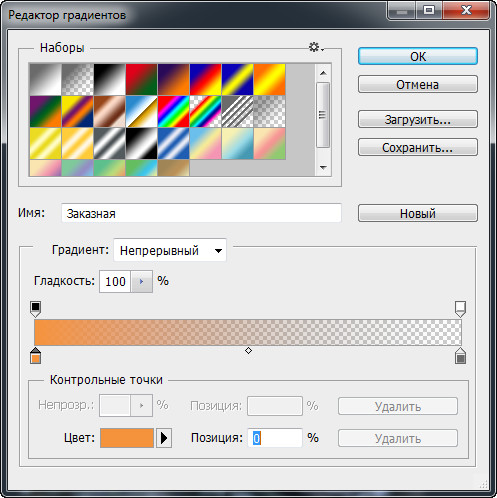The image size is (497, 498).
Task: Choose the transparent stripes gradient preset
Action: pyautogui.click(x=237, y=112)
